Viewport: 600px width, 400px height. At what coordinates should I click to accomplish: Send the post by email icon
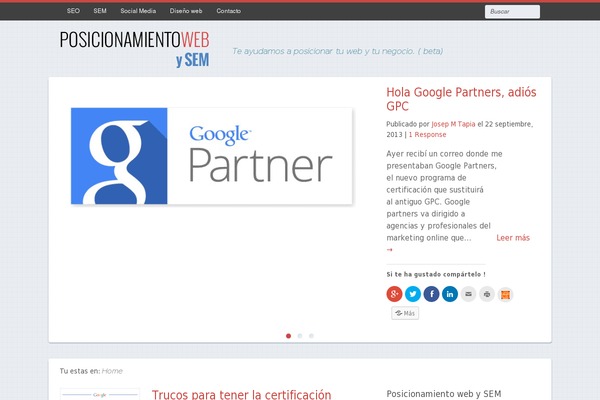click(468, 294)
